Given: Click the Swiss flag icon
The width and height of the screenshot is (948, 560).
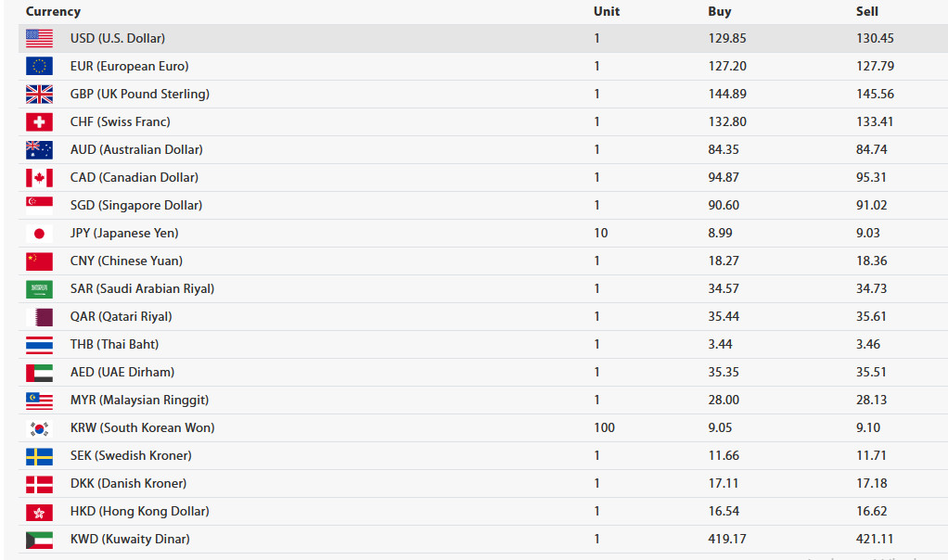Looking at the screenshot, I should pos(39,121).
